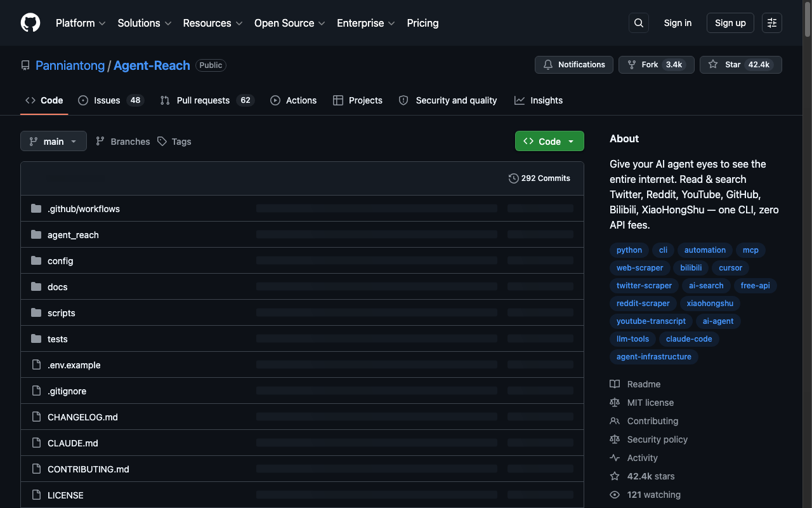Expand the Open Source menu
812x508 pixels.
[x=290, y=23]
